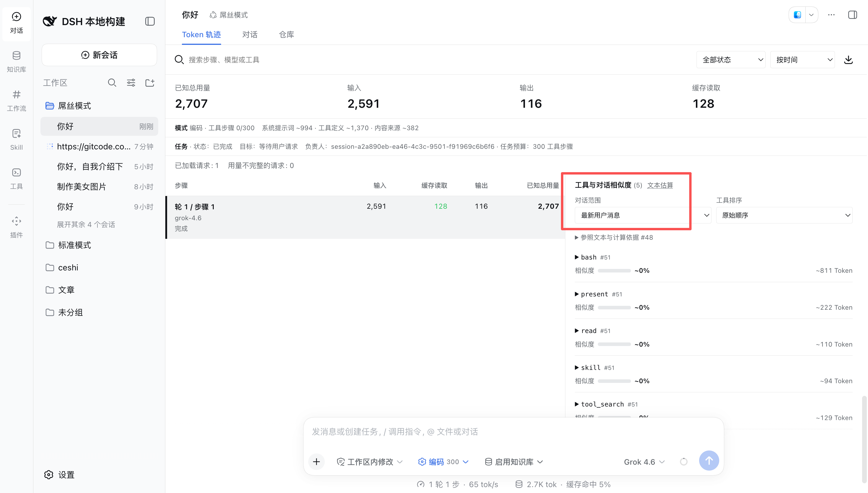Add attachment with the plus button
The image size is (868, 493).
pyautogui.click(x=316, y=461)
